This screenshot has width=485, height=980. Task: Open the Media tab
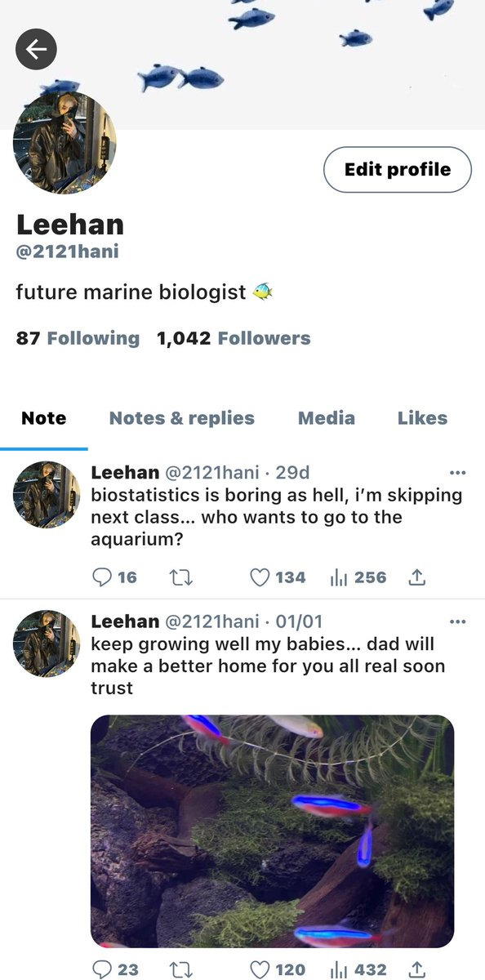tap(327, 418)
